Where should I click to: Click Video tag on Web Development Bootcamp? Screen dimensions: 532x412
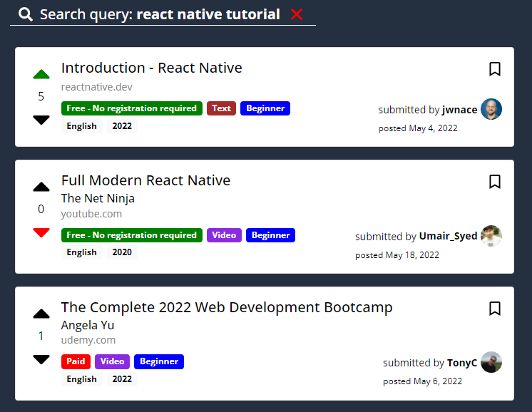click(112, 361)
